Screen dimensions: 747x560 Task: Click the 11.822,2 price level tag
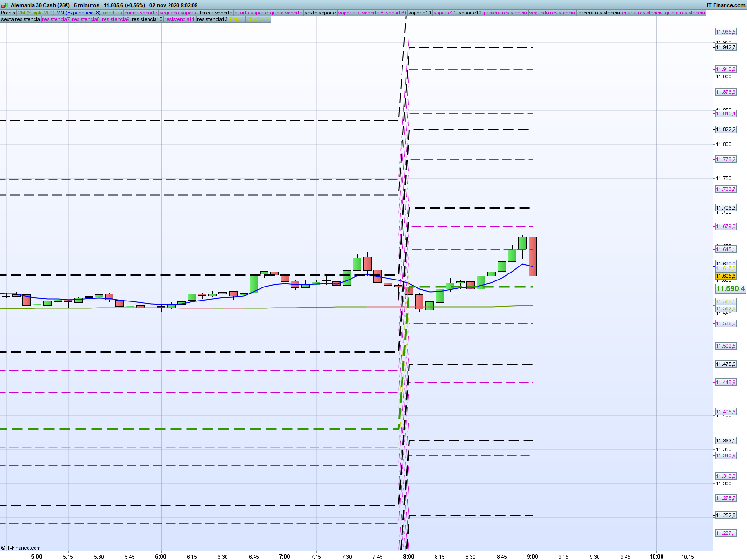point(726,129)
